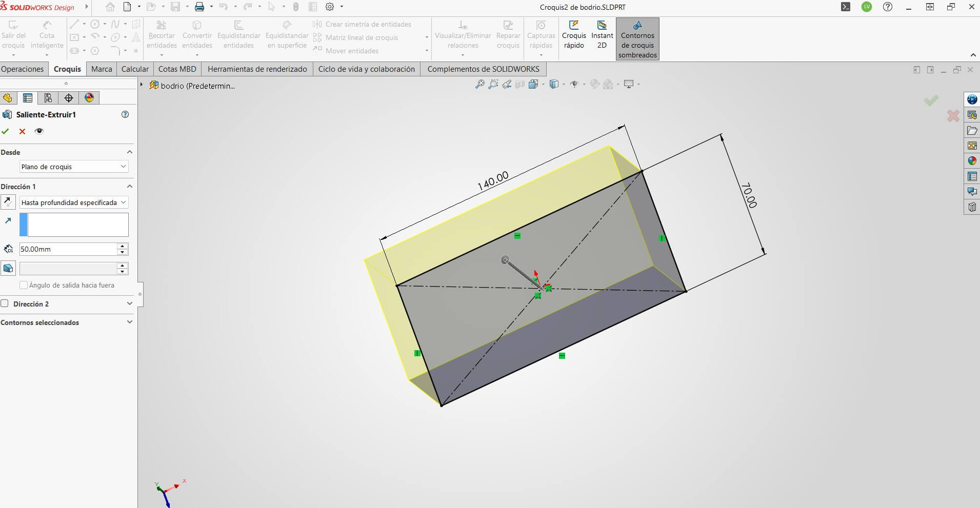Click the draft angle icon button
The width and height of the screenshot is (980, 508).
pos(8,268)
